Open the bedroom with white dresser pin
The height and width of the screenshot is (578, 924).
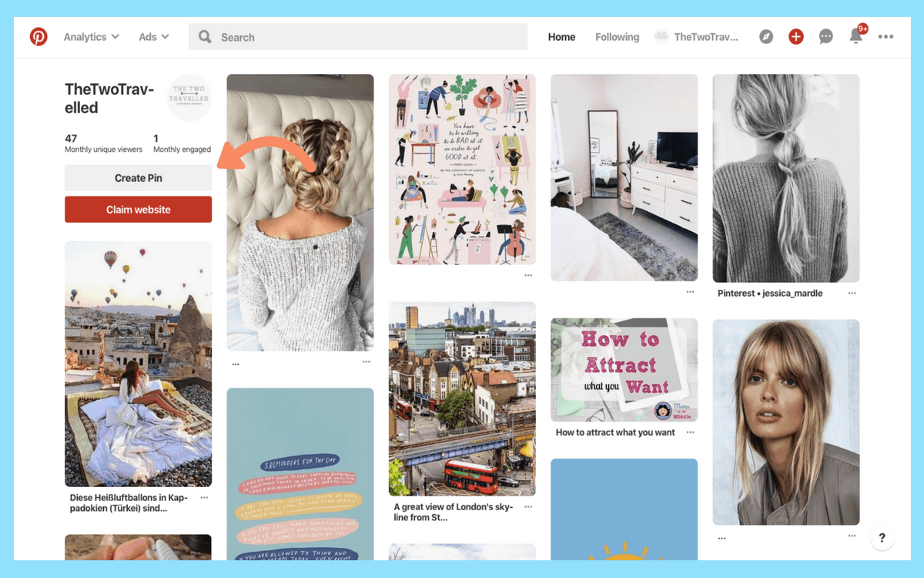click(624, 177)
